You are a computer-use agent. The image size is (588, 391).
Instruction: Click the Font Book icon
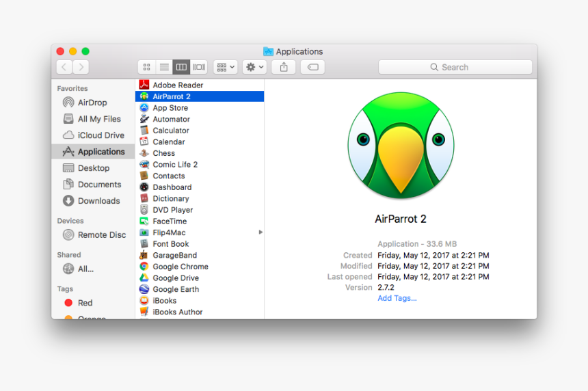tap(144, 243)
